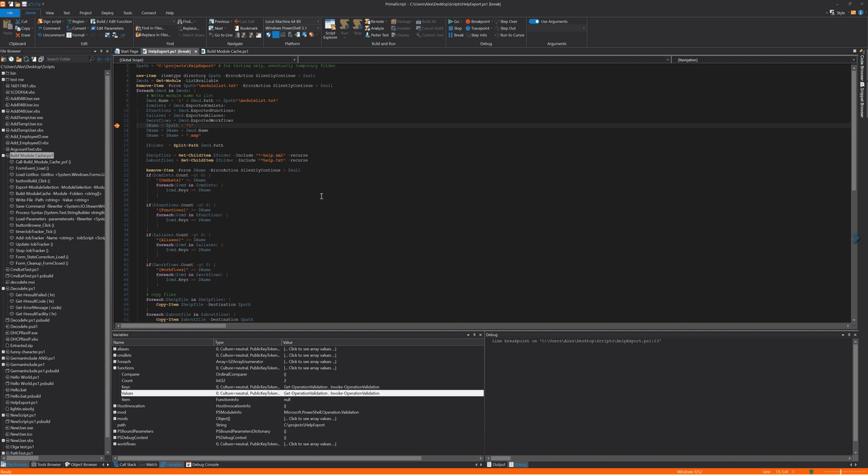Stop the debugging session
This screenshot has height=475, width=868.
455,28
